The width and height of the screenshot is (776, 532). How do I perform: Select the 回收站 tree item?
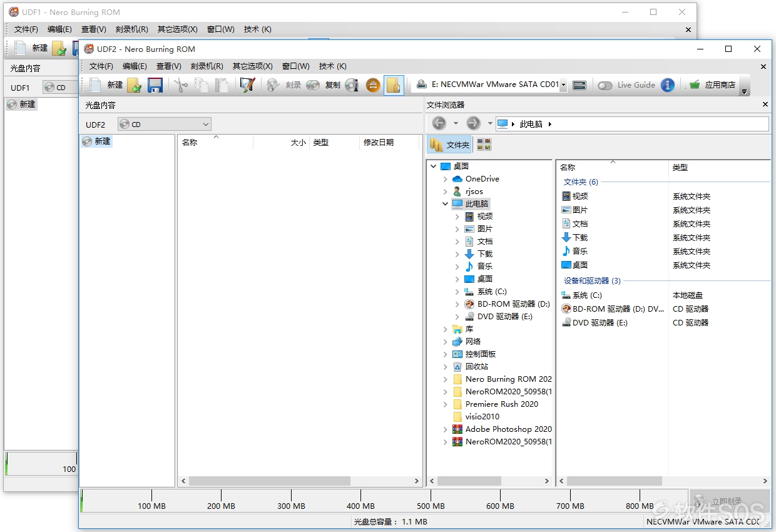(477, 366)
